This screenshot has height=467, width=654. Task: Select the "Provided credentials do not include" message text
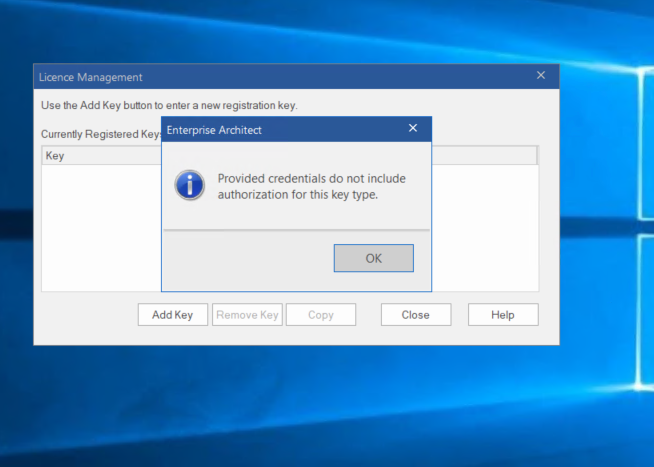click(x=312, y=178)
